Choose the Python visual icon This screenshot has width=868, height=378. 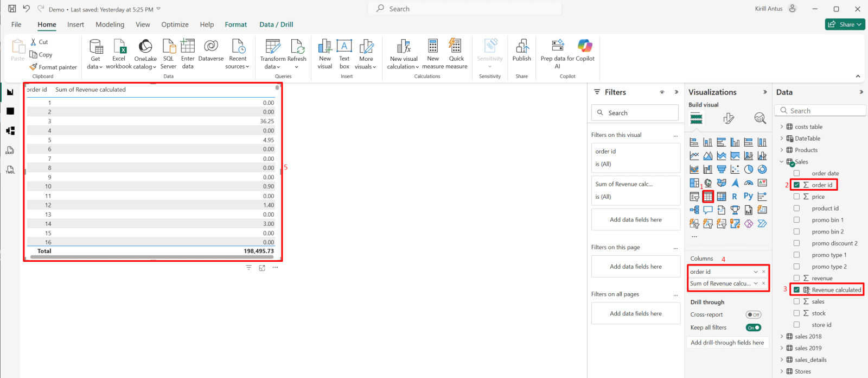(748, 197)
